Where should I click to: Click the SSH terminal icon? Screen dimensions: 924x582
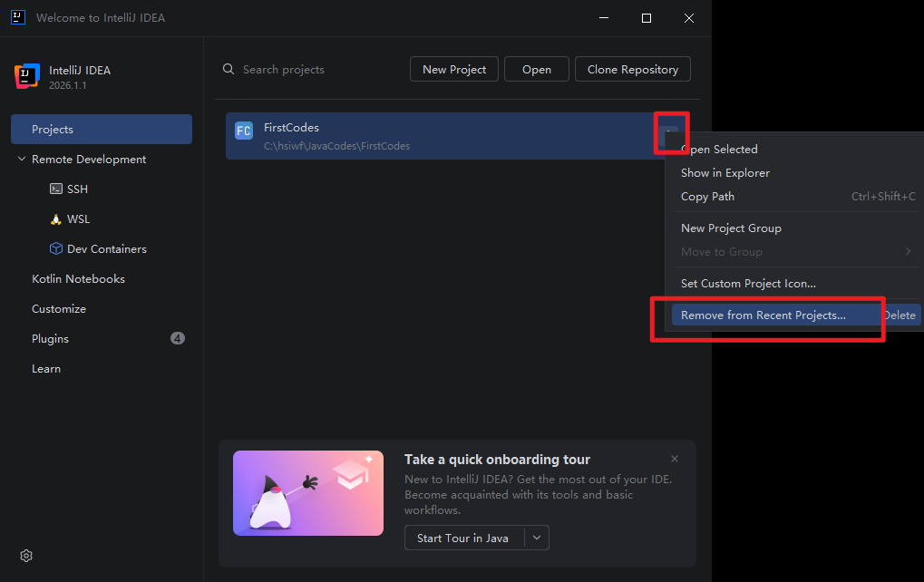tap(56, 189)
